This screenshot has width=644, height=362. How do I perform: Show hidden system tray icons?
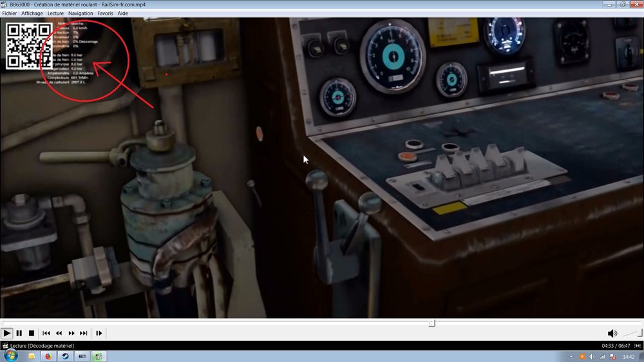(x=571, y=357)
